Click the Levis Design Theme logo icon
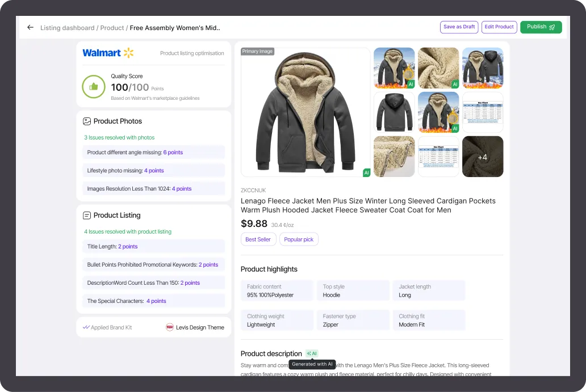Screen dimensions: 586x392 click(169, 327)
